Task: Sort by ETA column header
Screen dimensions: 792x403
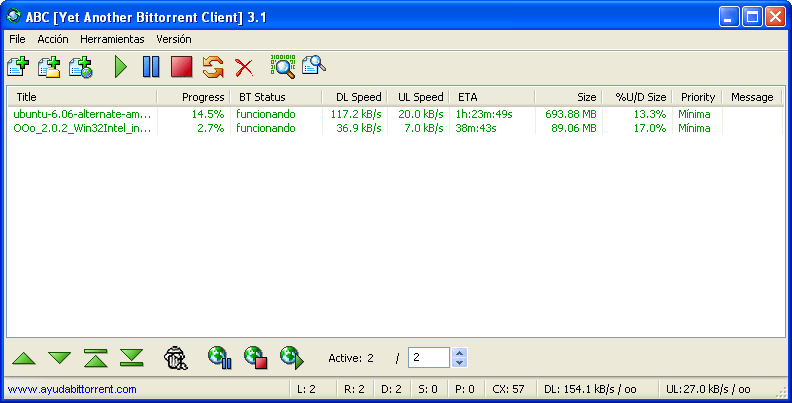Action: point(492,97)
